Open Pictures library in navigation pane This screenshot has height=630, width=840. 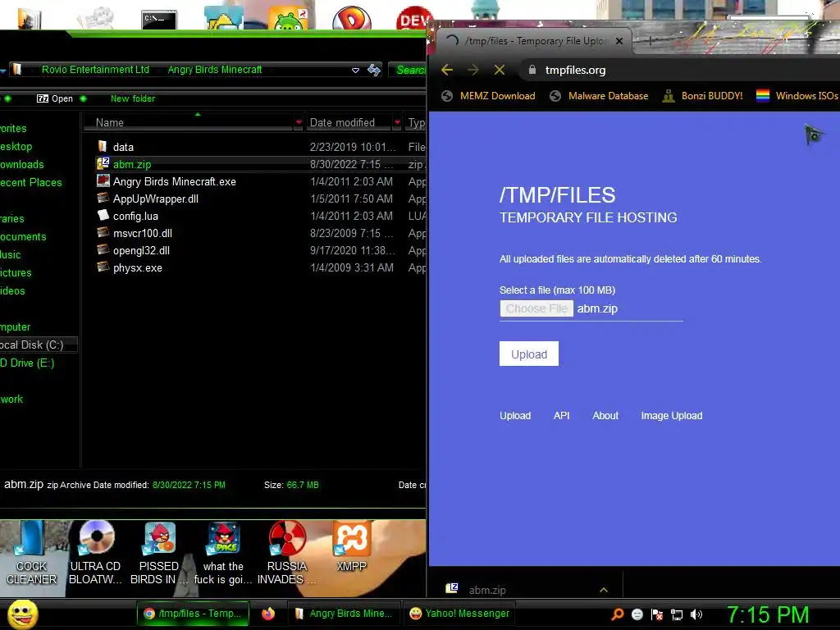pos(16,272)
